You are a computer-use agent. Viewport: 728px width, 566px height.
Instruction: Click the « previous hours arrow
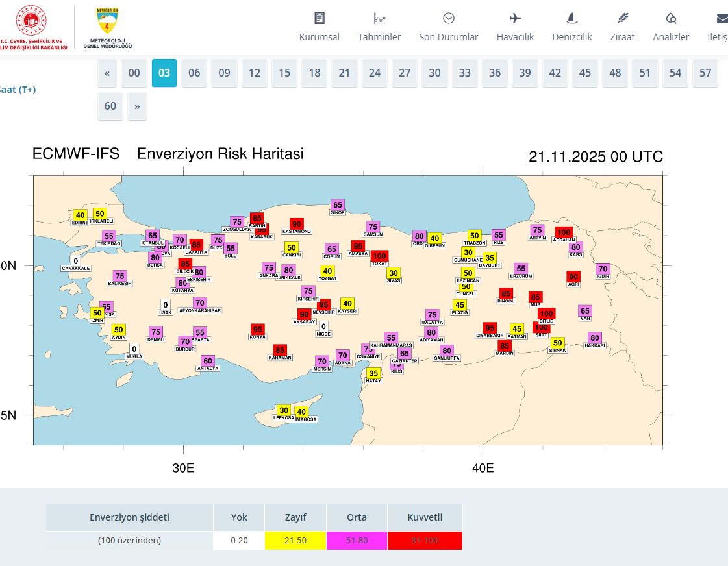pyautogui.click(x=107, y=73)
